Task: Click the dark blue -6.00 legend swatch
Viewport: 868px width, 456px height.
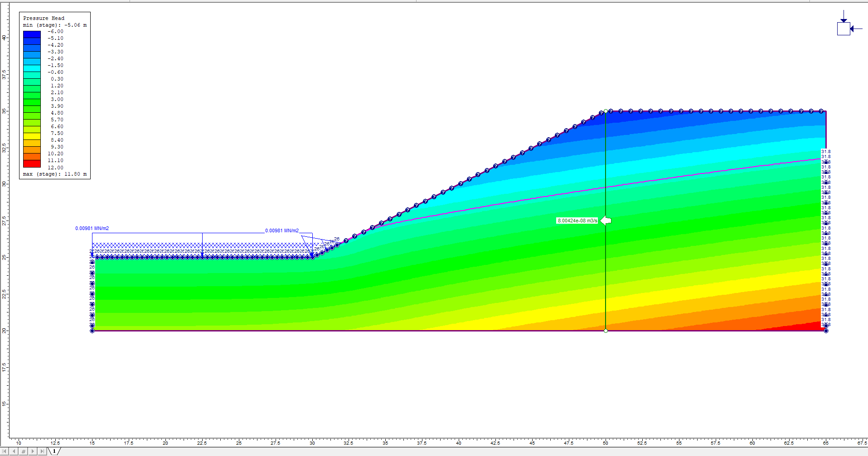Action: [x=32, y=34]
